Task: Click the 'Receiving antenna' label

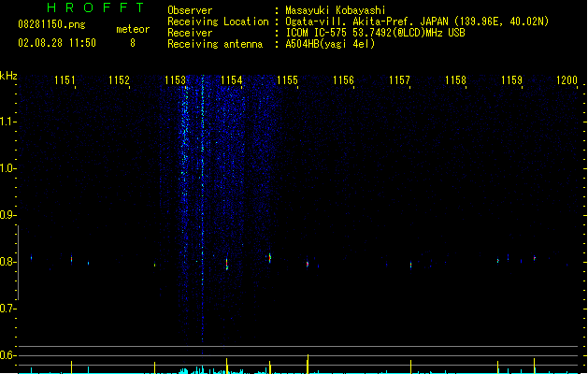Action: [215, 44]
